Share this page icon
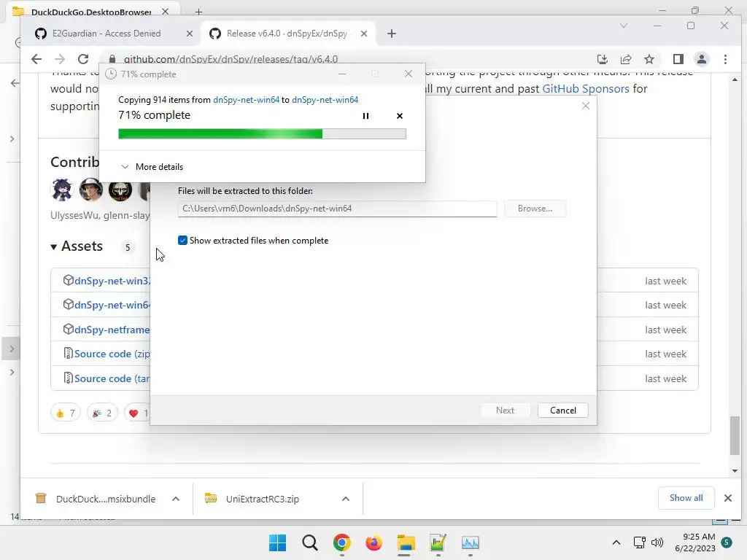This screenshot has height=560, width=747. tap(625, 59)
